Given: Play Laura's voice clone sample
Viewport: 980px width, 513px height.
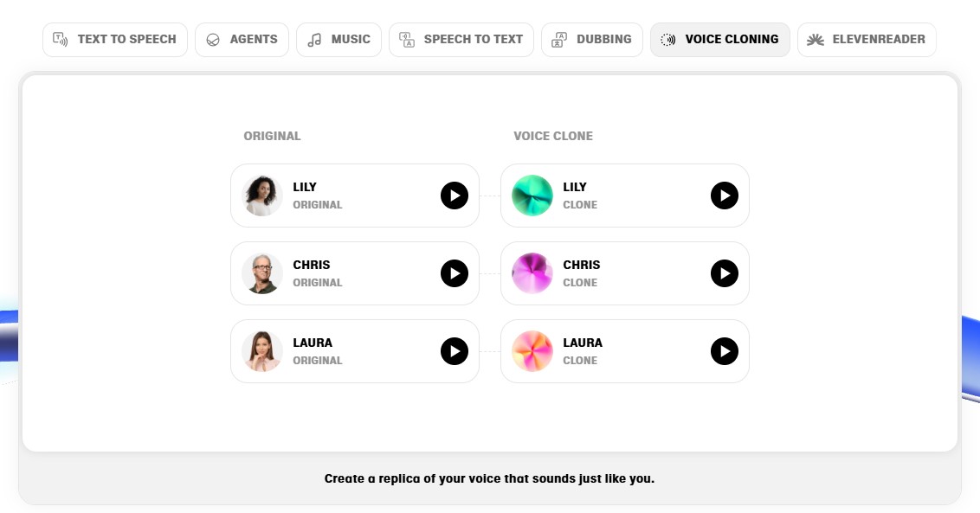Looking at the screenshot, I should tap(725, 351).
